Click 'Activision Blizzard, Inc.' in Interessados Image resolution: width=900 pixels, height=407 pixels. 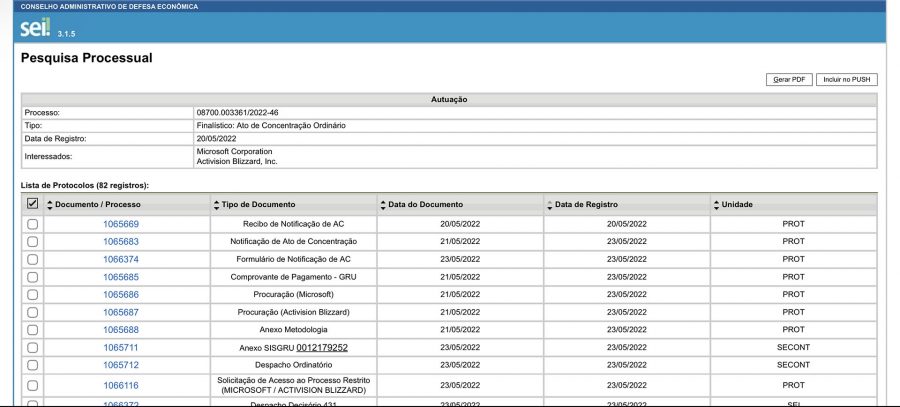[x=236, y=162]
